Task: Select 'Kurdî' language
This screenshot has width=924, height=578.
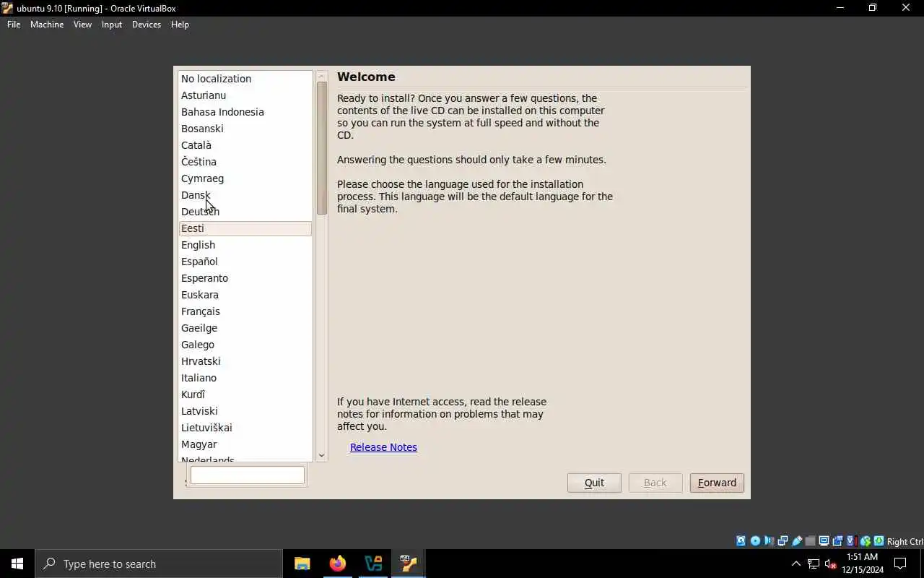Action: (245, 394)
